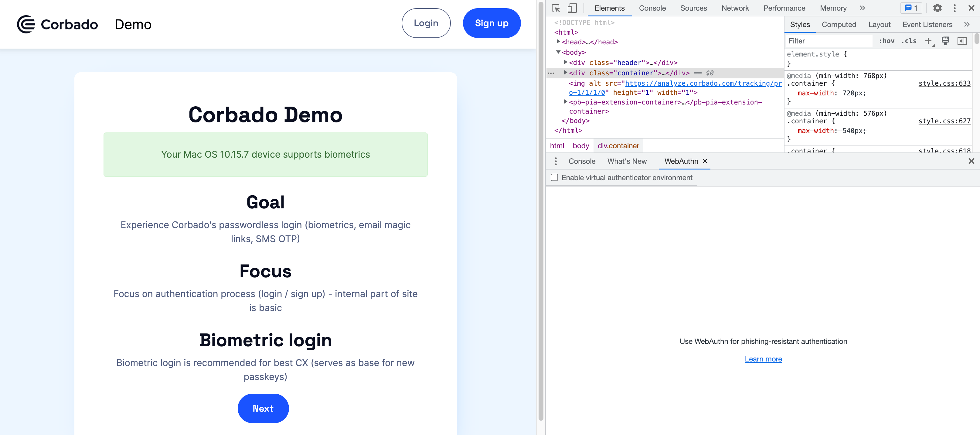The image size is (980, 435).
Task: Select the <!DOCTYPE html> line
Action: (x=584, y=22)
